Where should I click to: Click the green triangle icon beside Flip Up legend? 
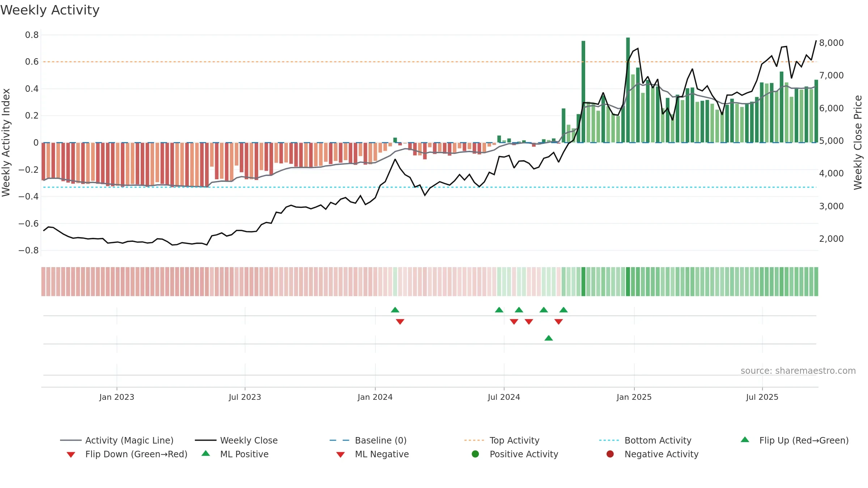coord(745,440)
